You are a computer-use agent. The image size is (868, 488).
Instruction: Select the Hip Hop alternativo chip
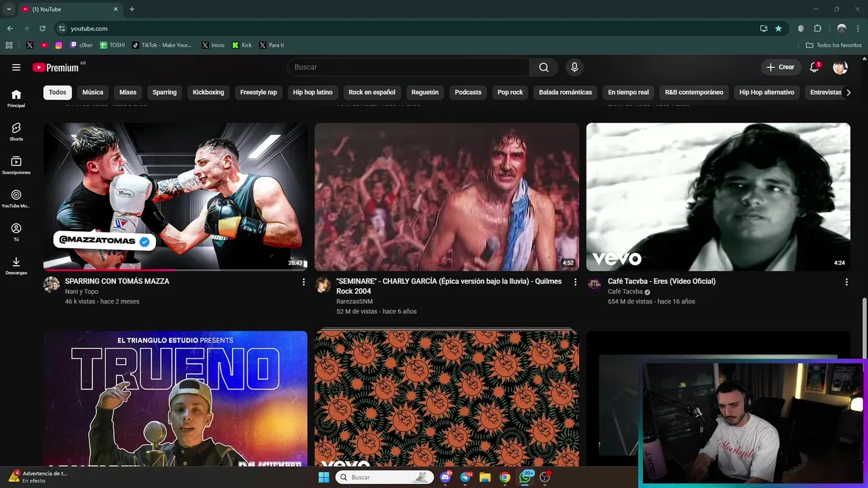coord(766,92)
